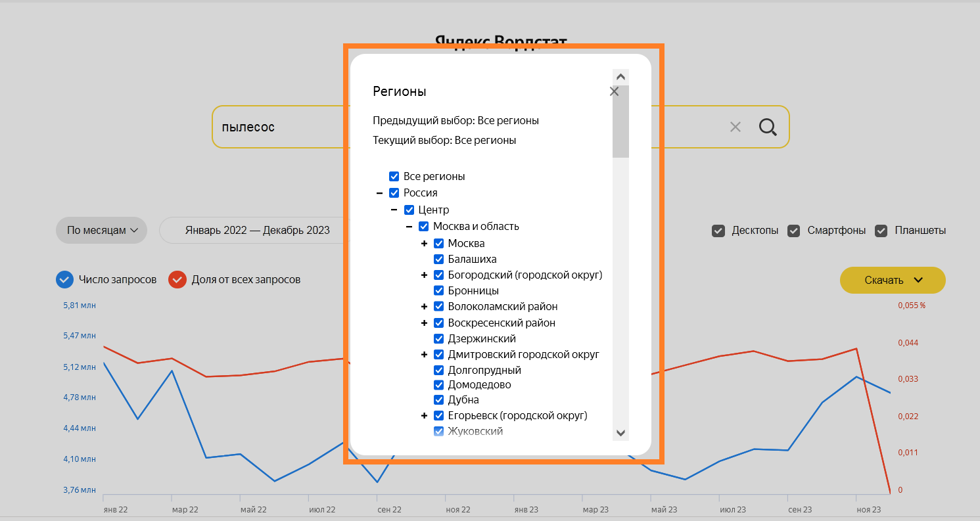Uncheck the Жуковский checkbox
The width and height of the screenshot is (980, 521).
439,432
